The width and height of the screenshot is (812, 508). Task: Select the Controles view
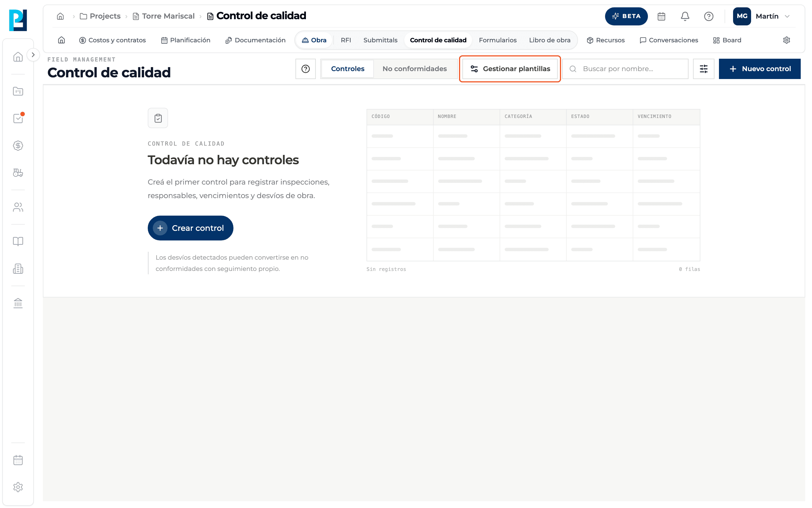(x=348, y=69)
